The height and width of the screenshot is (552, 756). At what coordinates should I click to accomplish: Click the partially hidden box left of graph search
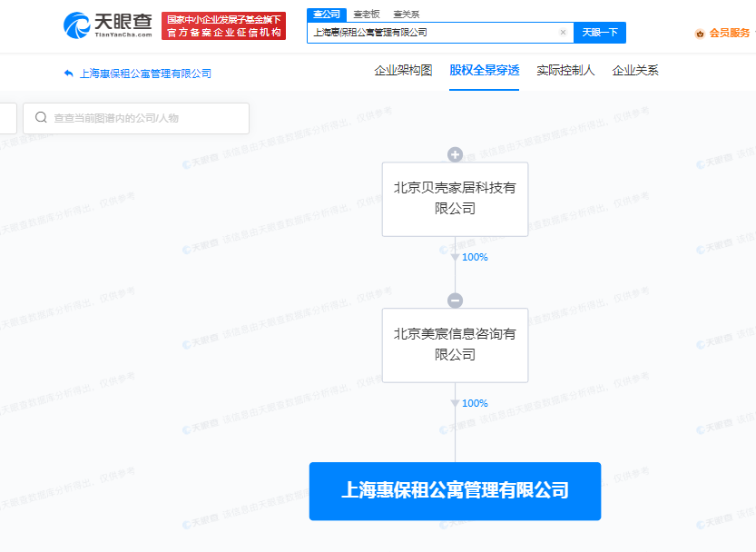pos(8,118)
